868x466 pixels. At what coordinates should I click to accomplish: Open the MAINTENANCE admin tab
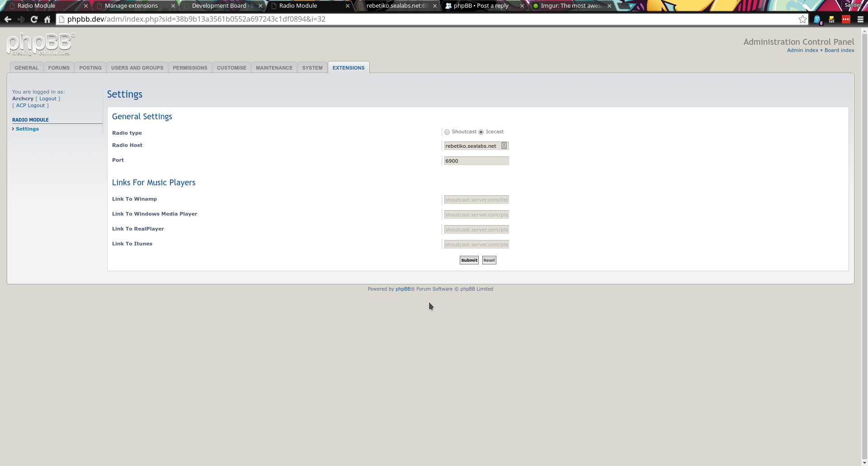pyautogui.click(x=274, y=67)
